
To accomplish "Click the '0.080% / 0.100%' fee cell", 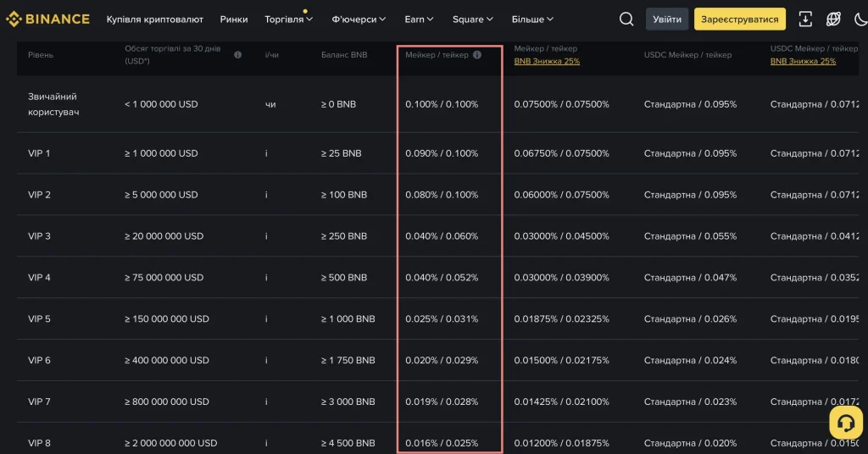I will point(442,195).
